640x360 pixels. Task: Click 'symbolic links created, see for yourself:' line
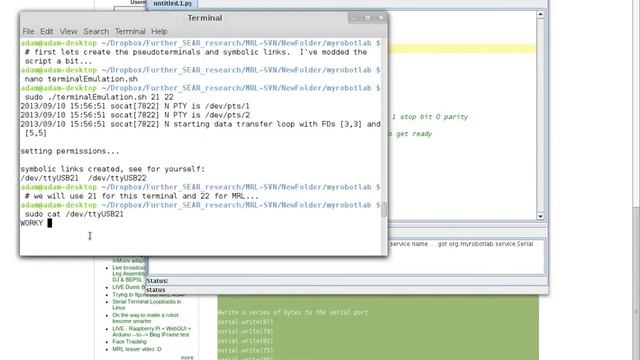113,169
